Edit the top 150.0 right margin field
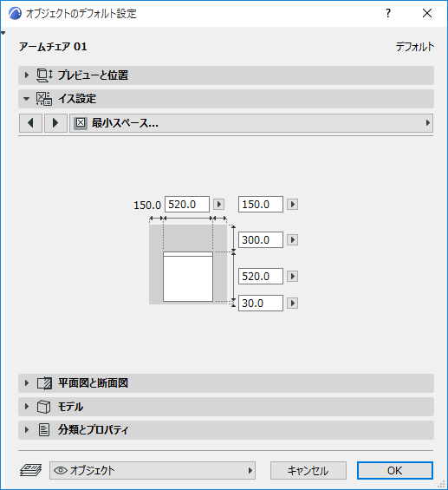448x490 pixels. [261, 205]
